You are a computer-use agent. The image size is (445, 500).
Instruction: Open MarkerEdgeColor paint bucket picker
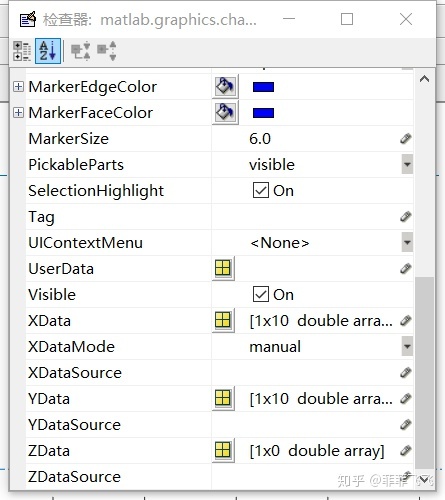pos(225,87)
